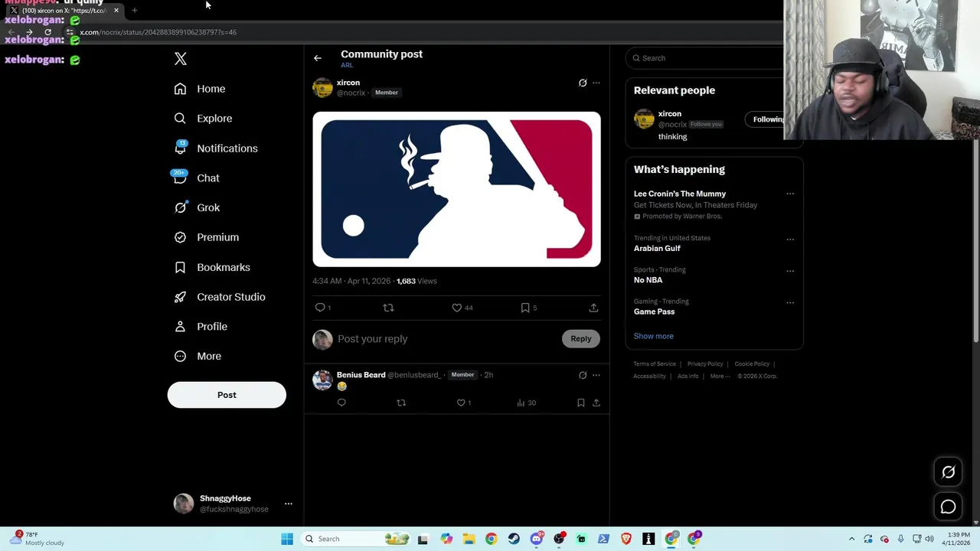Open options for No NBA trend
Screen dimensions: 980x551
point(790,271)
